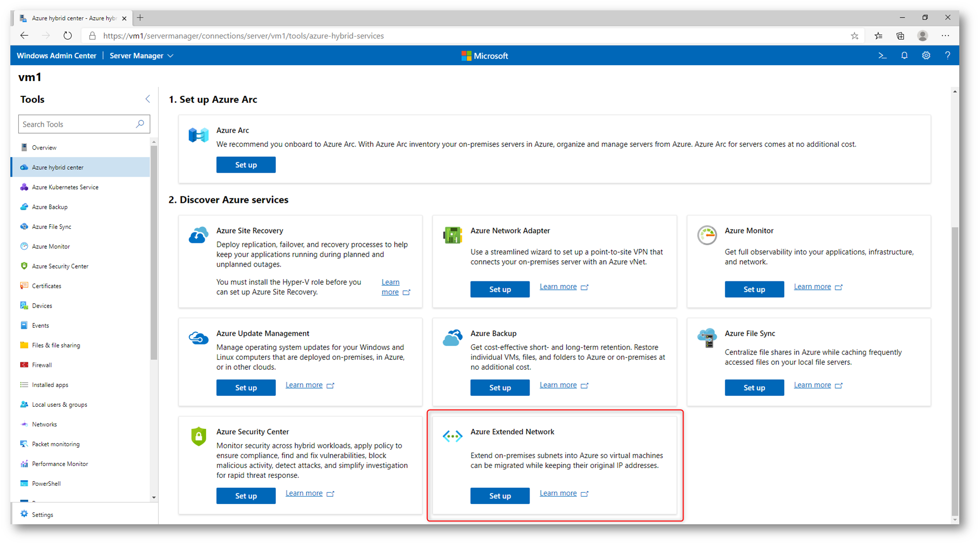Set up Azure Arc
The image size is (980, 545).
click(245, 165)
